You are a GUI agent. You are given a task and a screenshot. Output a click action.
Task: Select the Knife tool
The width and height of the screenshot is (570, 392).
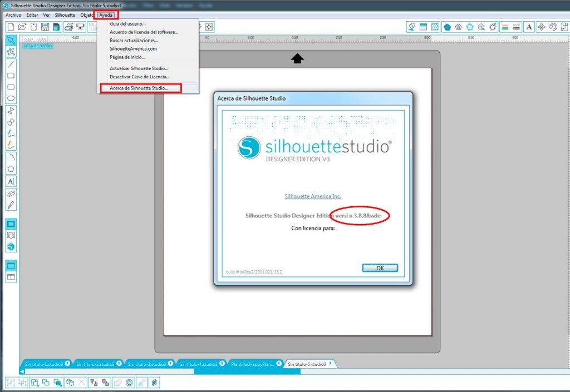(x=11, y=205)
